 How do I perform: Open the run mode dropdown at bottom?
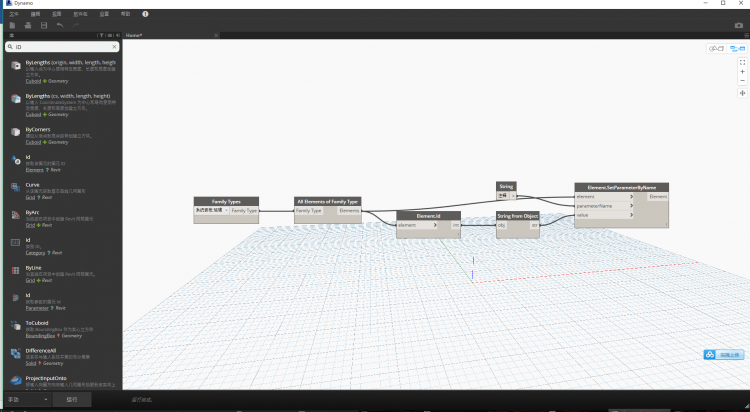point(28,400)
